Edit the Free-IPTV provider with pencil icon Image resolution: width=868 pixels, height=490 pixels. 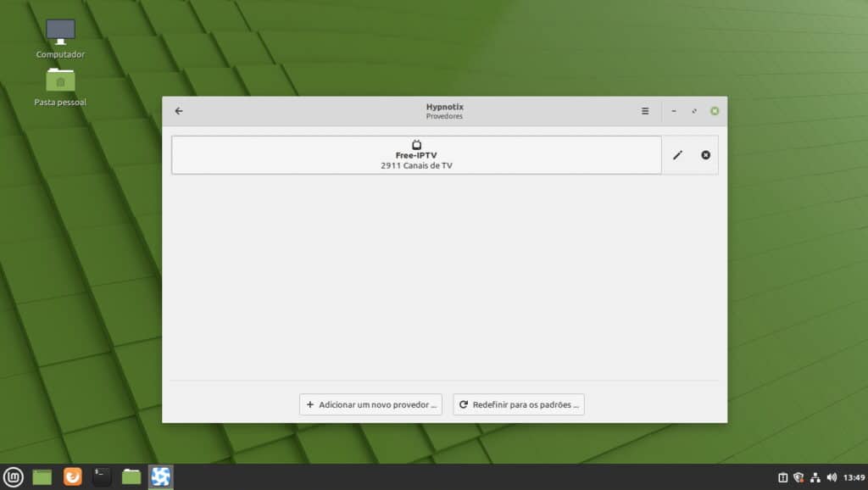pos(677,155)
